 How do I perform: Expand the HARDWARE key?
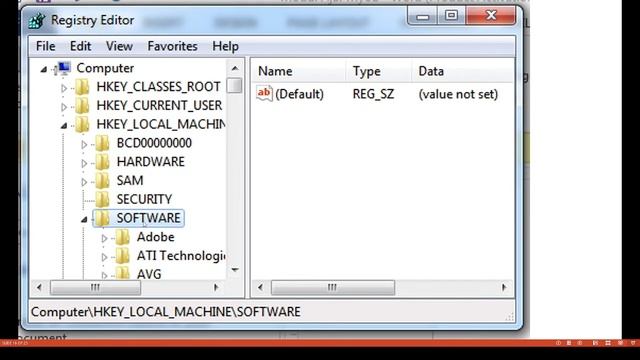click(x=84, y=163)
